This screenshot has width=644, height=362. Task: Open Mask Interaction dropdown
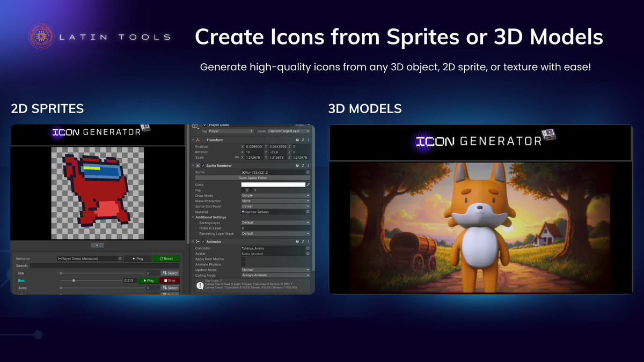tap(276, 201)
